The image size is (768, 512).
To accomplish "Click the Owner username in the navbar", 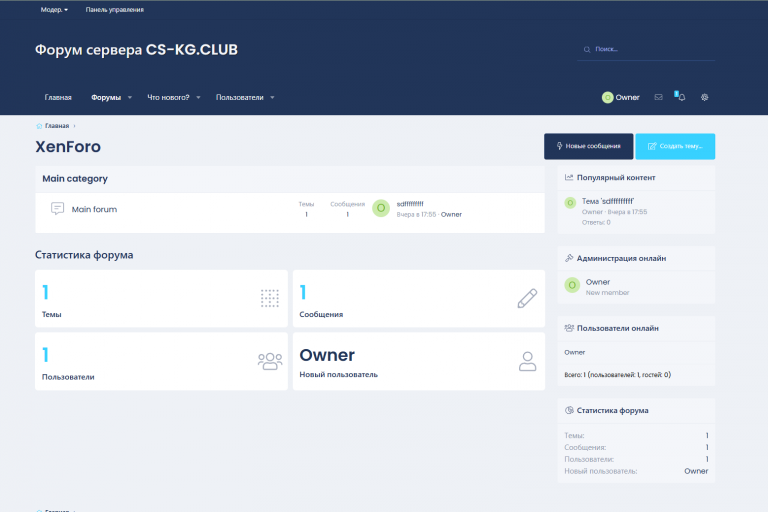I will [627, 98].
